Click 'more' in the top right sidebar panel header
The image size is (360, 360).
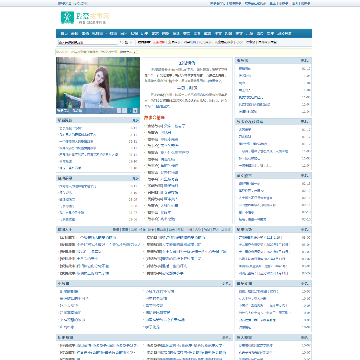point(304,61)
